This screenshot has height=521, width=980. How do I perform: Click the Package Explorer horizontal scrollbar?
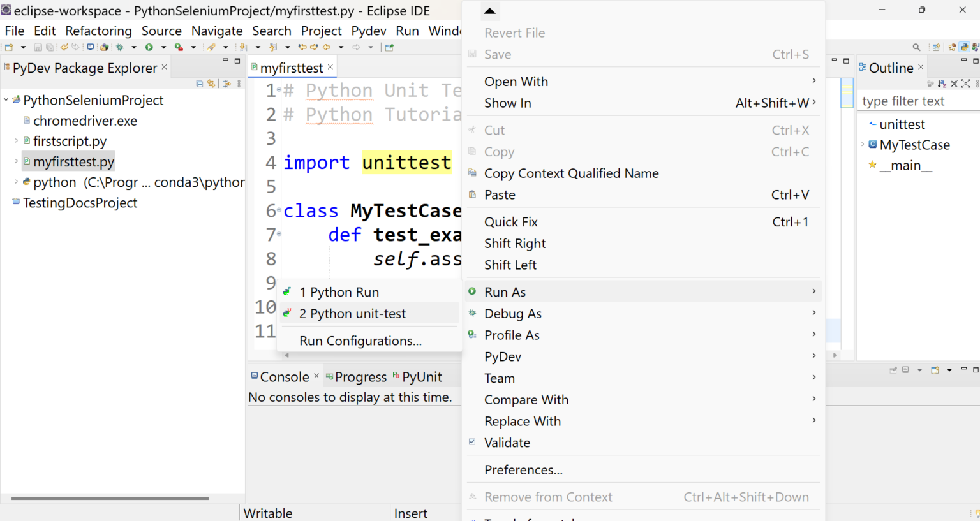[x=110, y=498]
